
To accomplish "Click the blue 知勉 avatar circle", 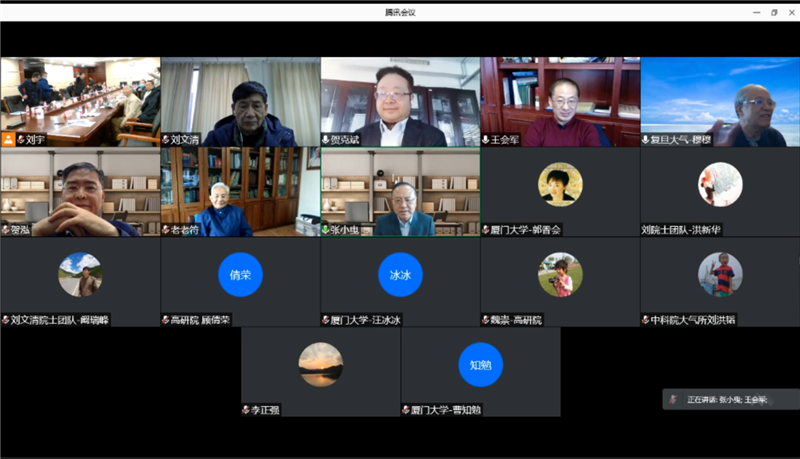I will [x=480, y=365].
